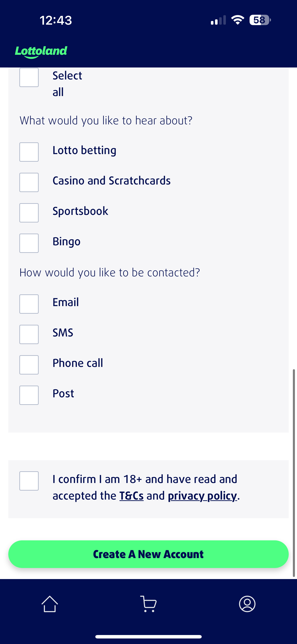Tap the Wi-Fi status icon

(238, 20)
